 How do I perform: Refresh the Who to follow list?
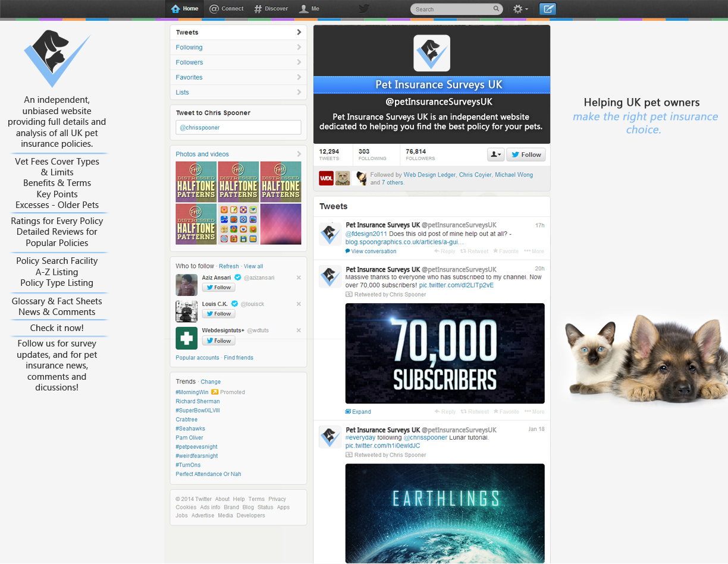229,266
